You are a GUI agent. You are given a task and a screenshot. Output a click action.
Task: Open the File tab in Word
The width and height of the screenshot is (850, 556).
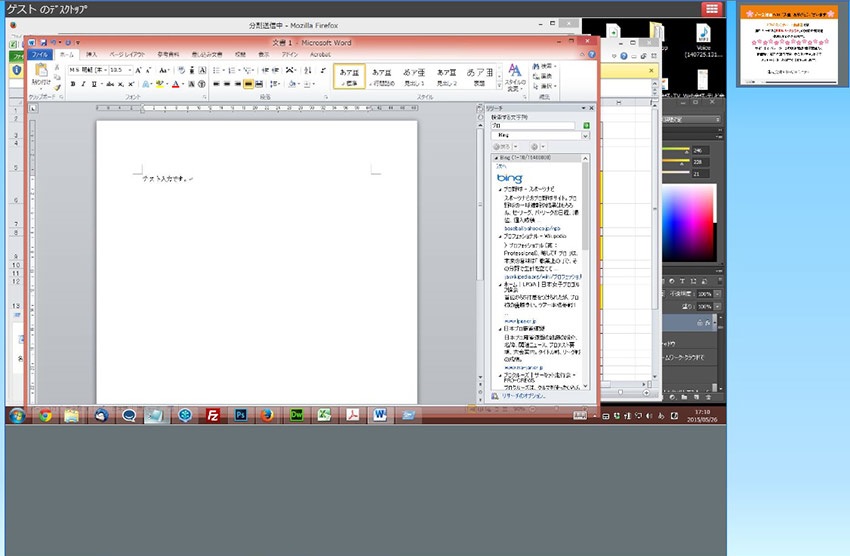[40, 55]
